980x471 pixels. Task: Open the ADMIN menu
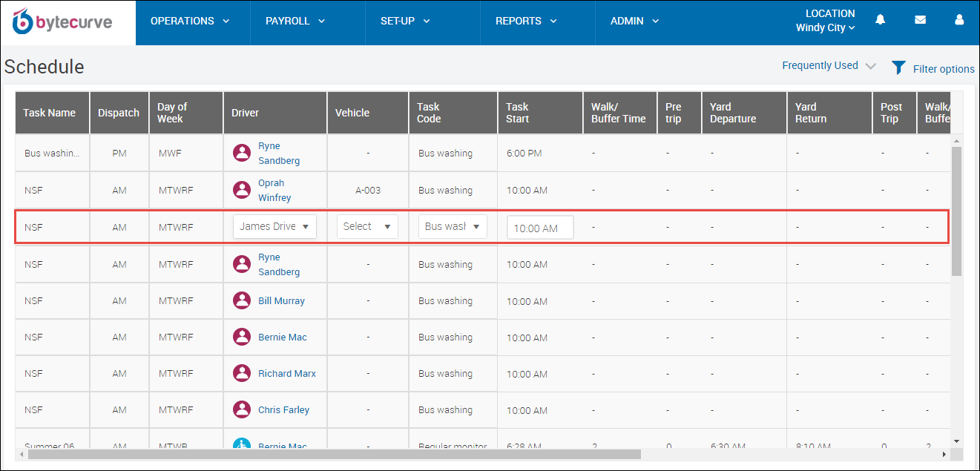[634, 22]
